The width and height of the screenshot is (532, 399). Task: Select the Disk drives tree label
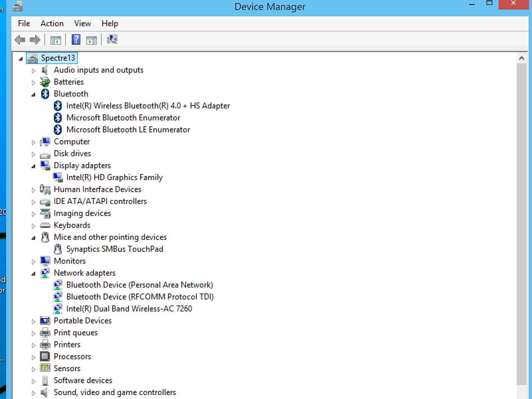[x=72, y=154]
